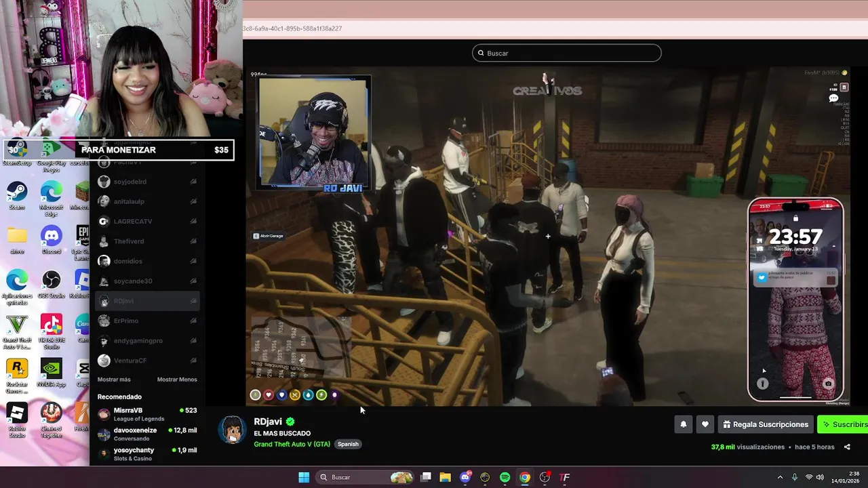Open TikTok LIVE Studio shortcut
The height and width of the screenshot is (488, 868).
coord(51,331)
